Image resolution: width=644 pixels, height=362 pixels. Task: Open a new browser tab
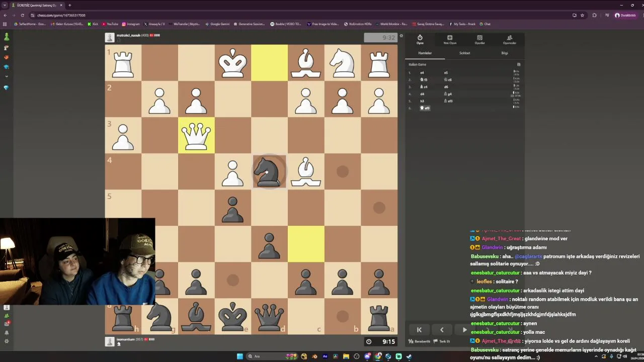pyautogui.click(x=69, y=5)
